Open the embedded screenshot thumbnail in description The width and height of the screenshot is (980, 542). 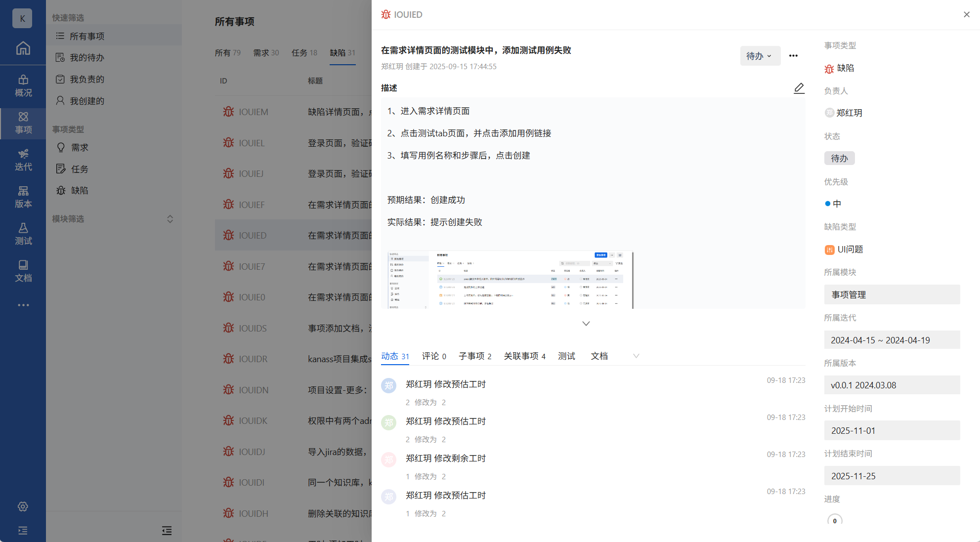click(510, 280)
